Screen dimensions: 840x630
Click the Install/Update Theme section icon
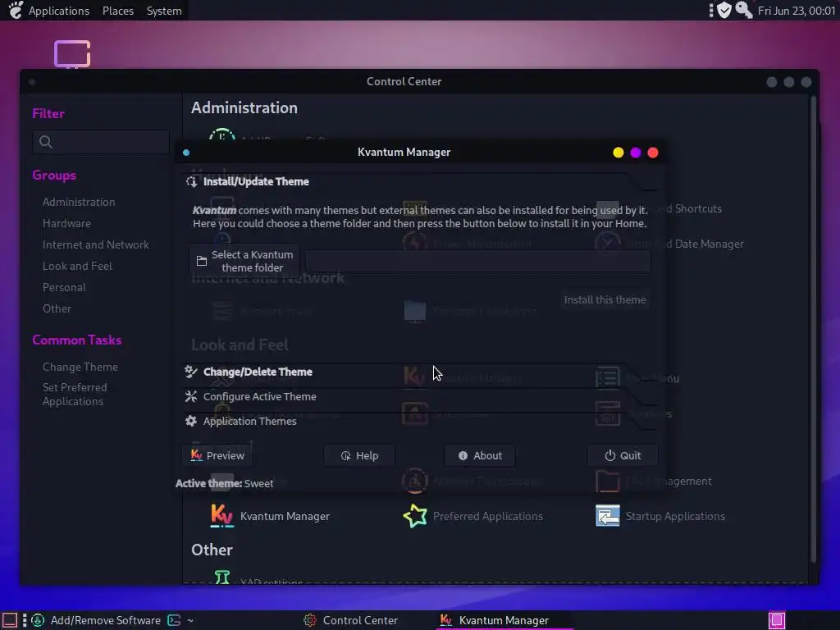coord(191,181)
